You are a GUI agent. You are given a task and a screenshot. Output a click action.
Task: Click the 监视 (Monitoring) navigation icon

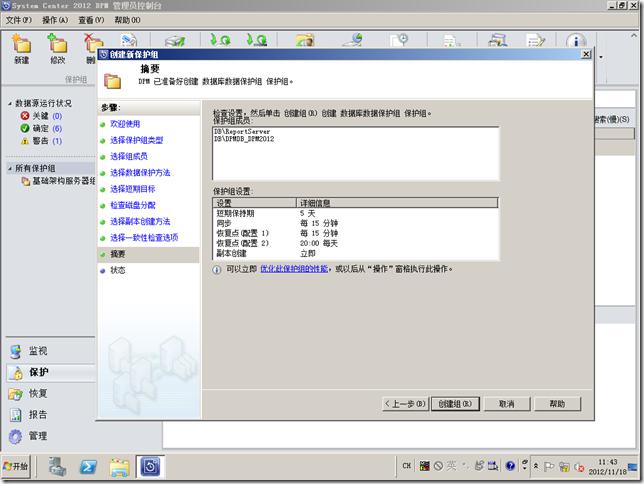pyautogui.click(x=16, y=352)
